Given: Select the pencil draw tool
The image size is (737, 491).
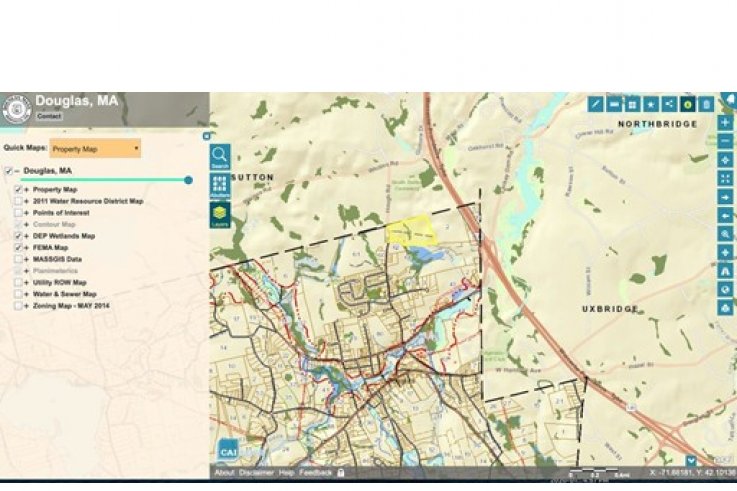Looking at the screenshot, I should pyautogui.click(x=596, y=103).
